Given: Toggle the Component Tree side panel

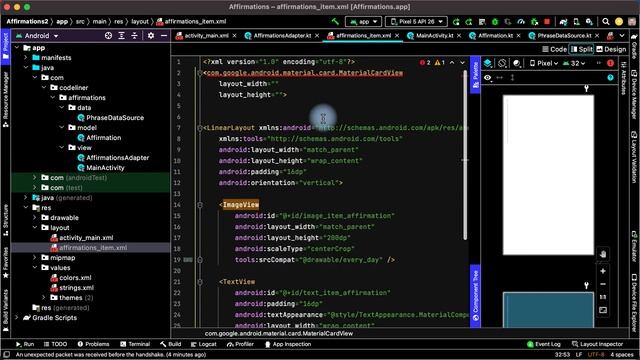Looking at the screenshot, I should click(476, 296).
